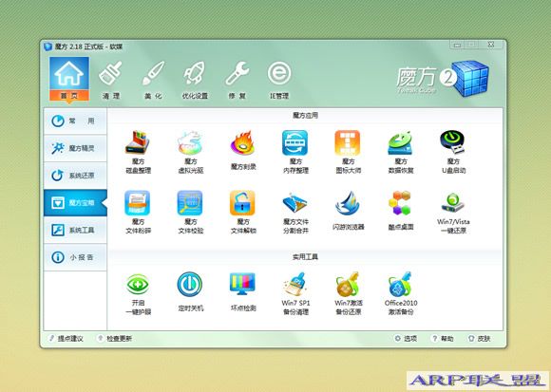Viewport: 551px width, 392px height.
Task: Close the 魔方 window
Action: (x=491, y=45)
